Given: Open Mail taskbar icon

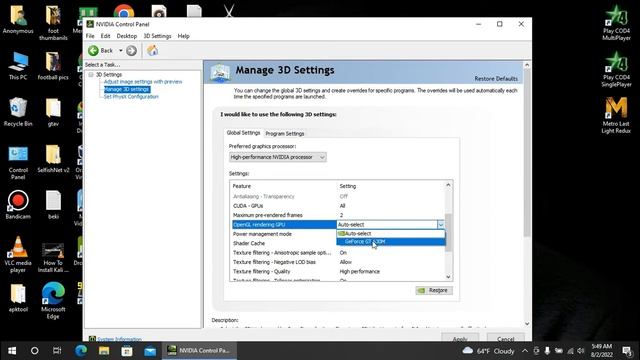Looking at the screenshot, I should point(150,351).
